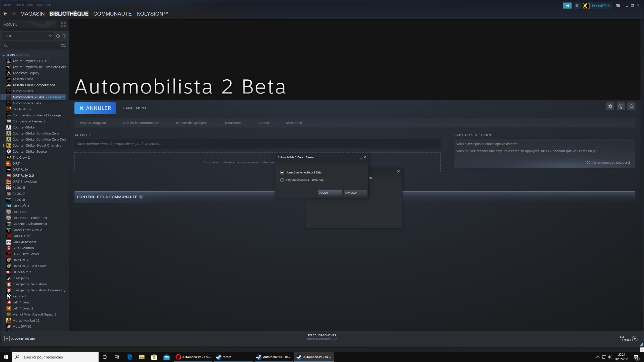
Task: Open the KOLYSION™ profile section
Action: [152, 14]
